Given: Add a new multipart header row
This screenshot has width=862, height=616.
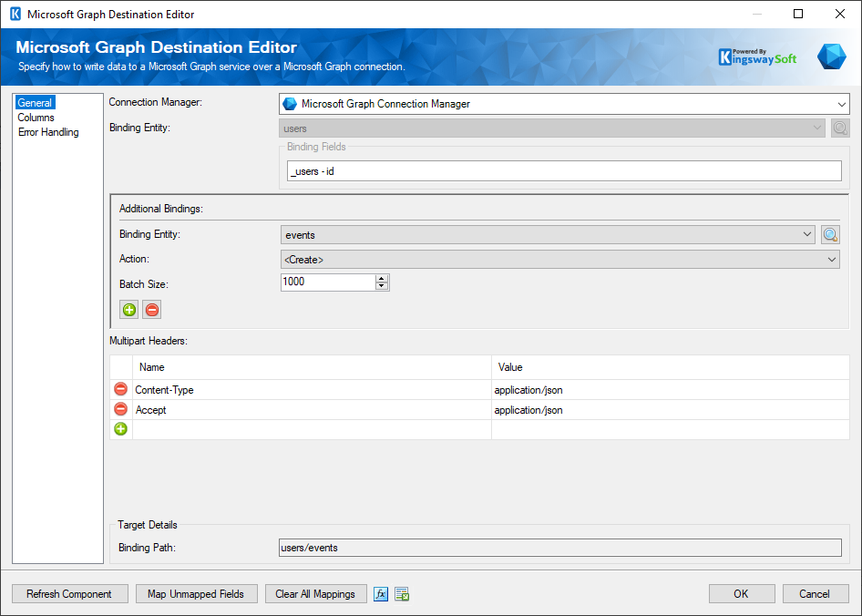Looking at the screenshot, I should (120, 429).
